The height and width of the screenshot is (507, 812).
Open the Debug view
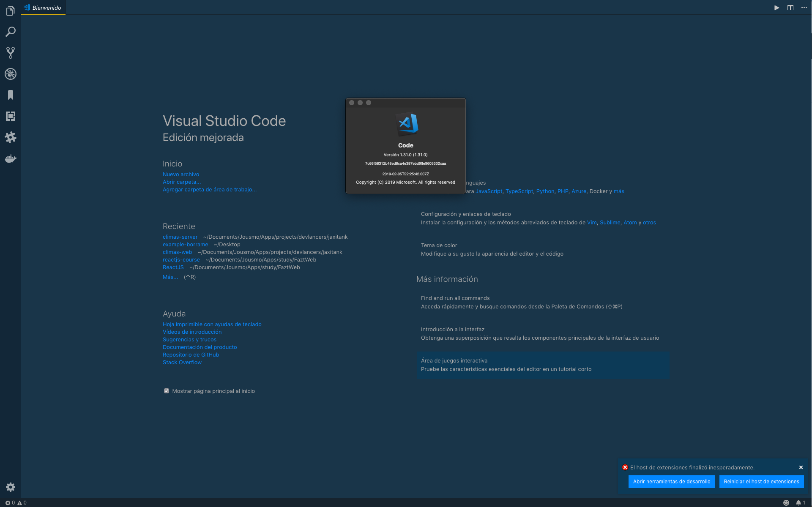point(11,74)
